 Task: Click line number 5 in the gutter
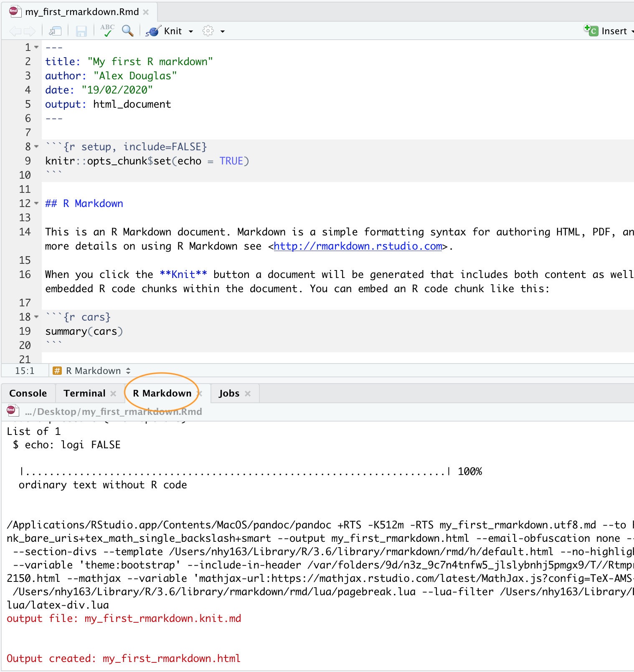click(28, 104)
